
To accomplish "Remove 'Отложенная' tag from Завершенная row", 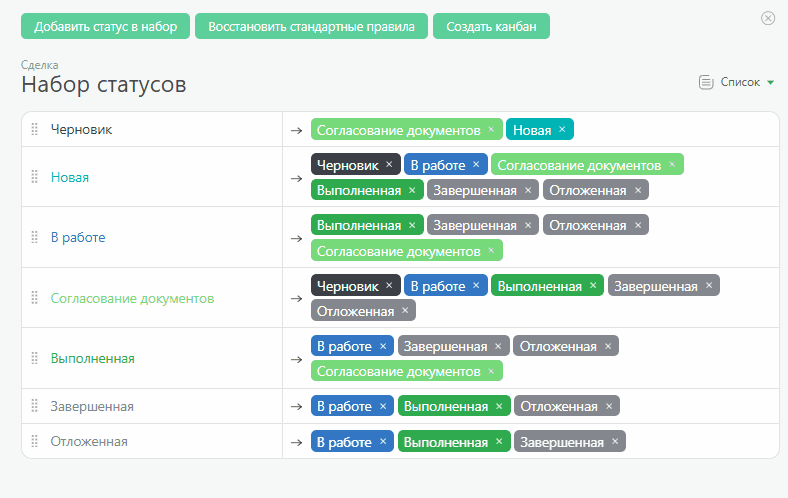I will click(609, 406).
